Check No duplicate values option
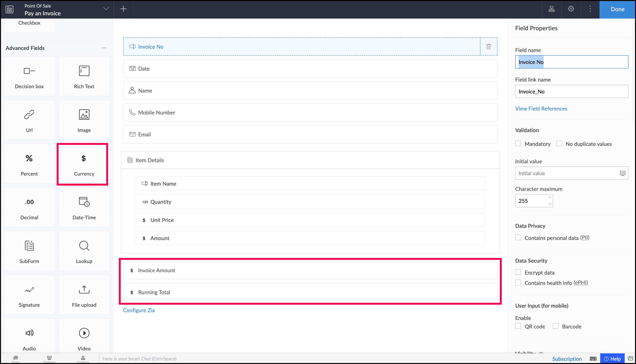This screenshot has height=364, width=636. [559, 144]
